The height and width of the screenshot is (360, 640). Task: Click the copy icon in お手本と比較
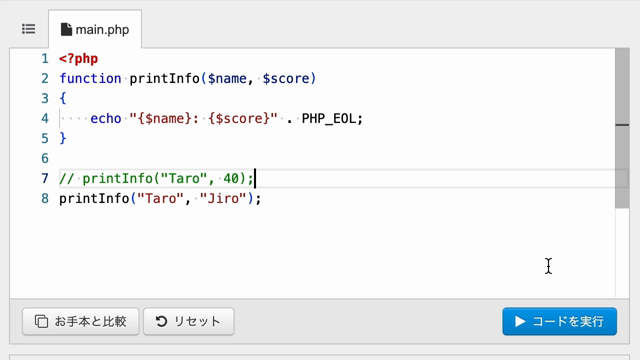[41, 321]
